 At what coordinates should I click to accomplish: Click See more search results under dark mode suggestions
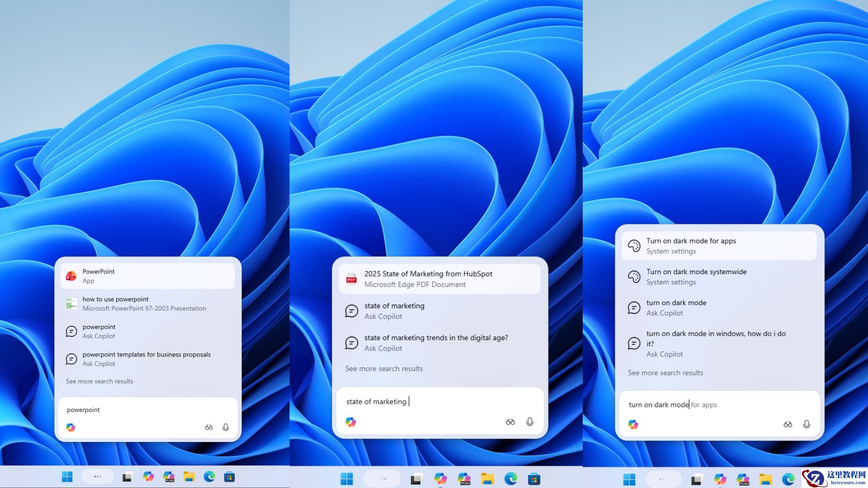tap(665, 372)
